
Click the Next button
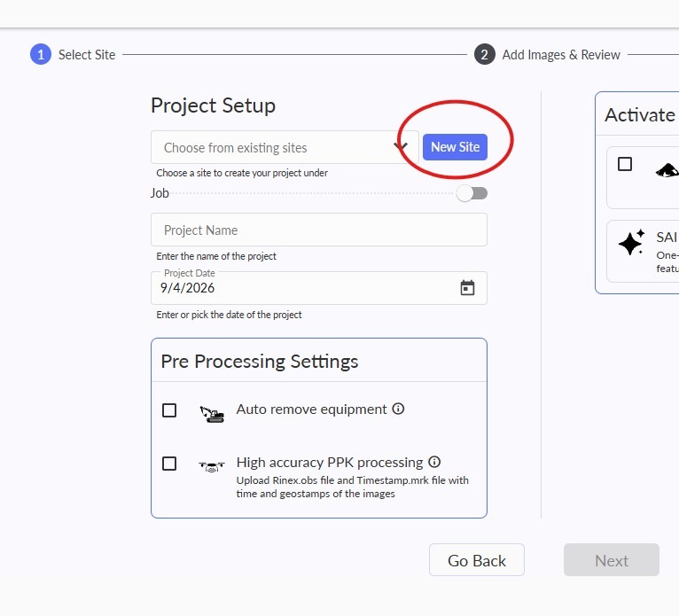612,560
